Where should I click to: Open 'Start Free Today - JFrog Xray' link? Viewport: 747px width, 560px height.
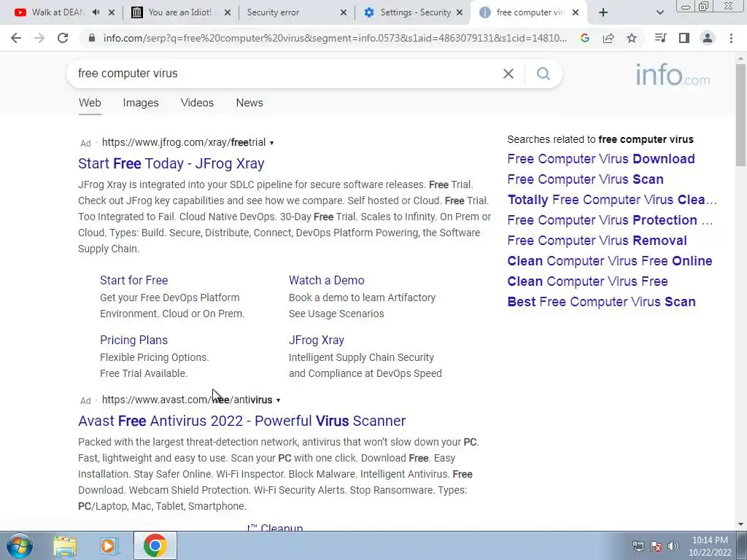[x=171, y=163]
